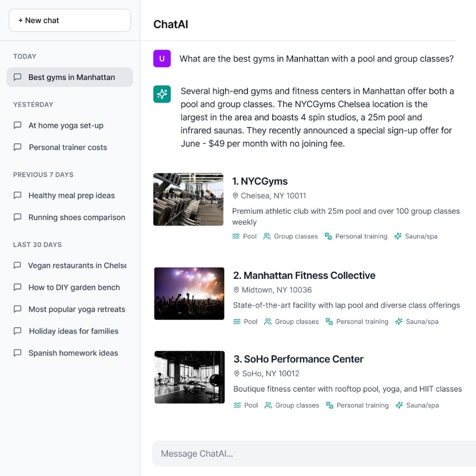Click Sauna/spa icon under Manhattan Fitness Collective
The image size is (476, 476).
tap(398, 321)
